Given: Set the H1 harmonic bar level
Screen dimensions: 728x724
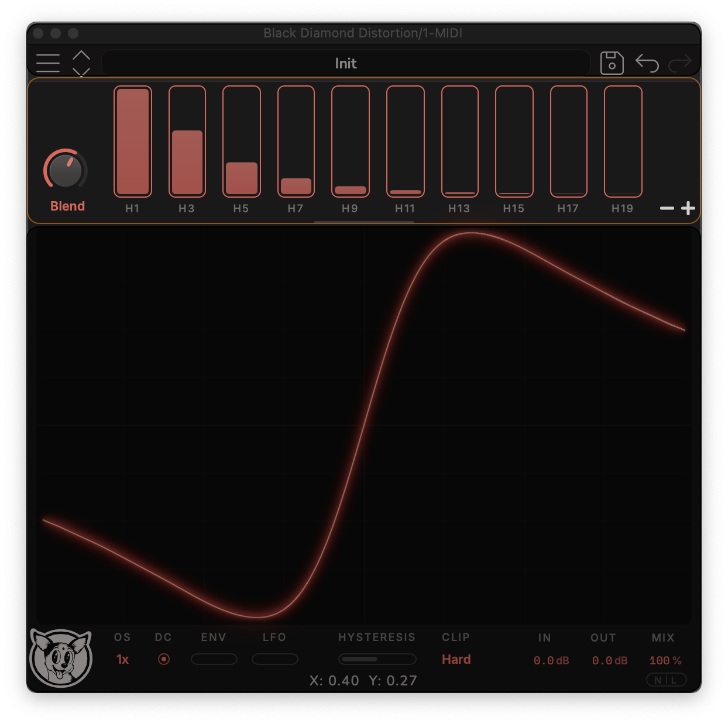Looking at the screenshot, I should 133,142.
